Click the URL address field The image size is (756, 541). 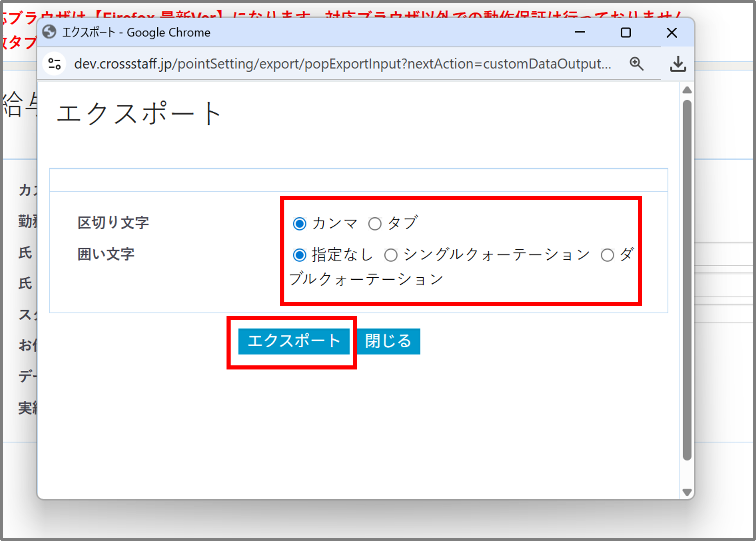coord(343,64)
